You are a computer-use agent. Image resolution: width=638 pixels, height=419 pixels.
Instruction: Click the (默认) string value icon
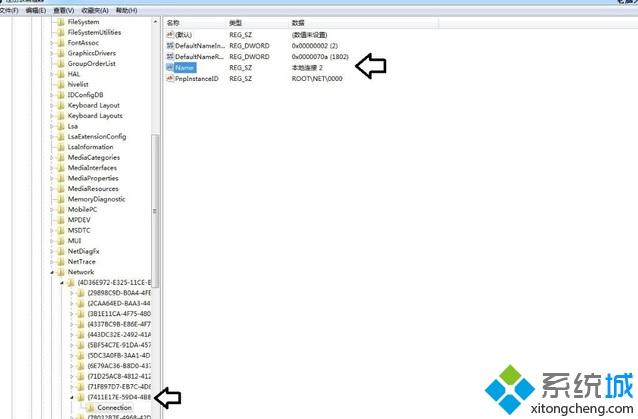click(x=170, y=35)
